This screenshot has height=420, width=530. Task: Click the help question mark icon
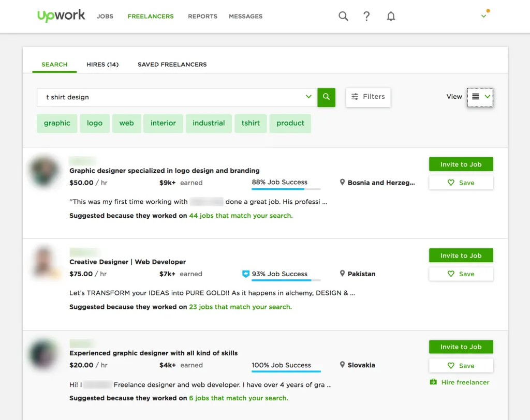point(366,16)
